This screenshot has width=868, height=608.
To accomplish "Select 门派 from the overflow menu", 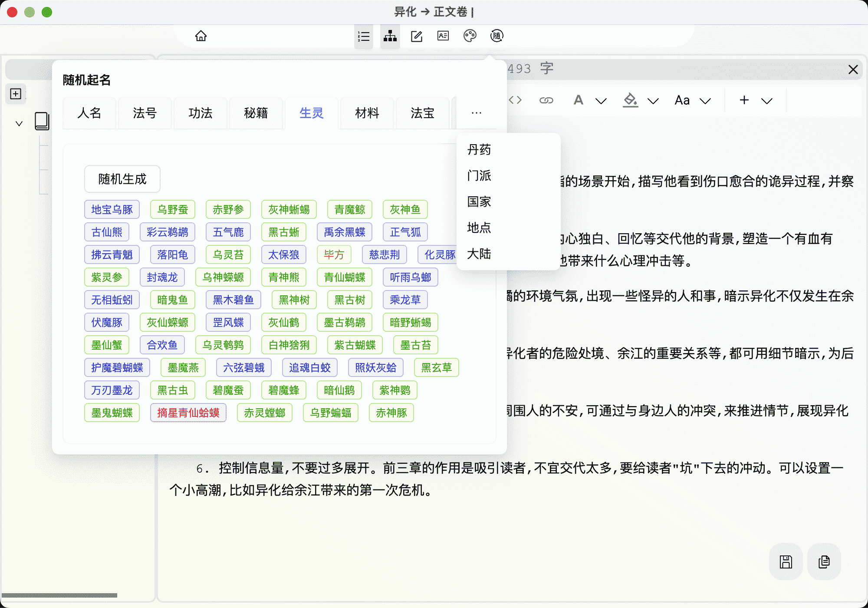I will (479, 176).
